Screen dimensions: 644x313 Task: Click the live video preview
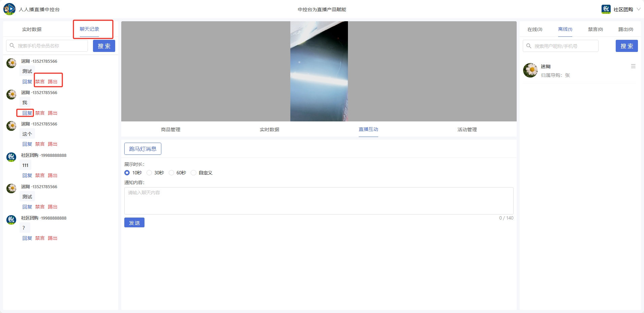pyautogui.click(x=319, y=71)
